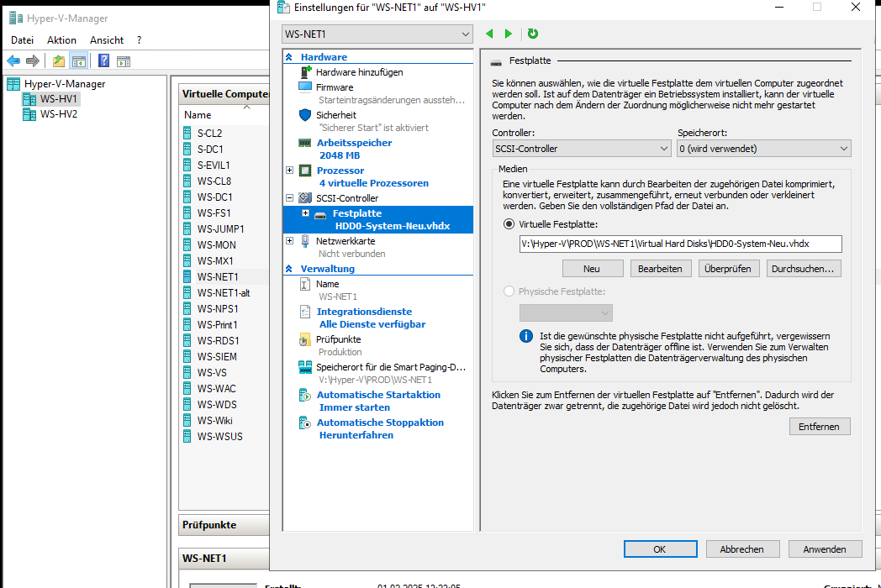Open the Ansicht menu
The image size is (881, 588).
[107, 39]
